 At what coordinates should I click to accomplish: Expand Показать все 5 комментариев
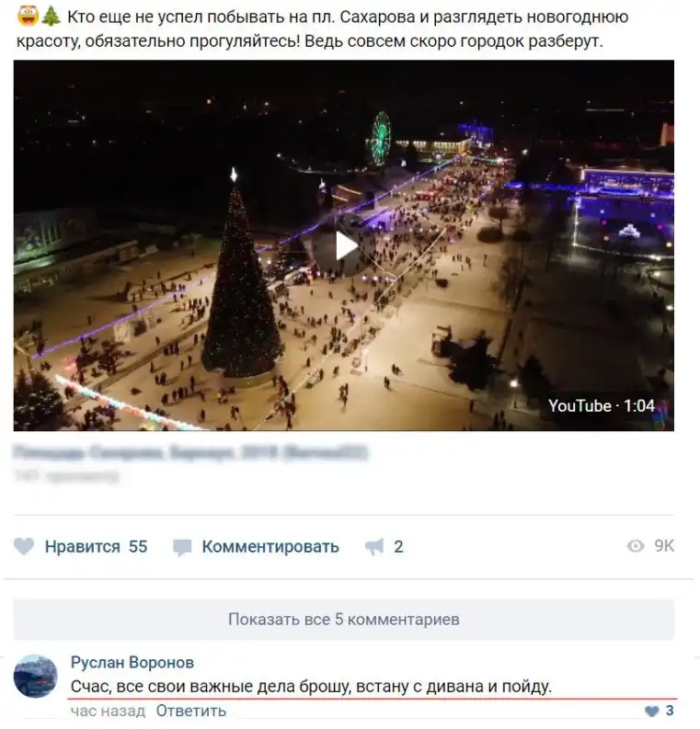pyautogui.click(x=344, y=620)
